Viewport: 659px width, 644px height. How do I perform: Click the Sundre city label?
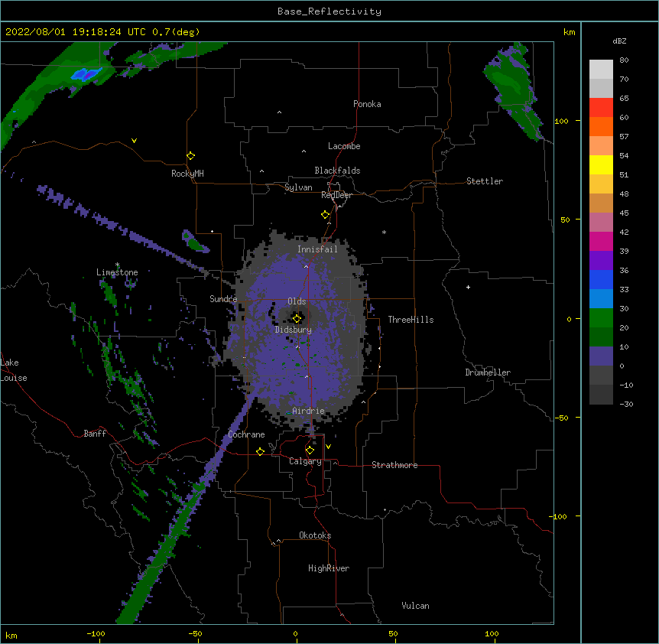(223, 299)
